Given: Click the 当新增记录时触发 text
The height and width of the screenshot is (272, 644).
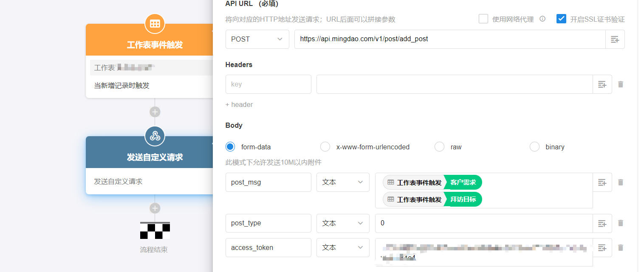Looking at the screenshot, I should pyautogui.click(x=122, y=86).
